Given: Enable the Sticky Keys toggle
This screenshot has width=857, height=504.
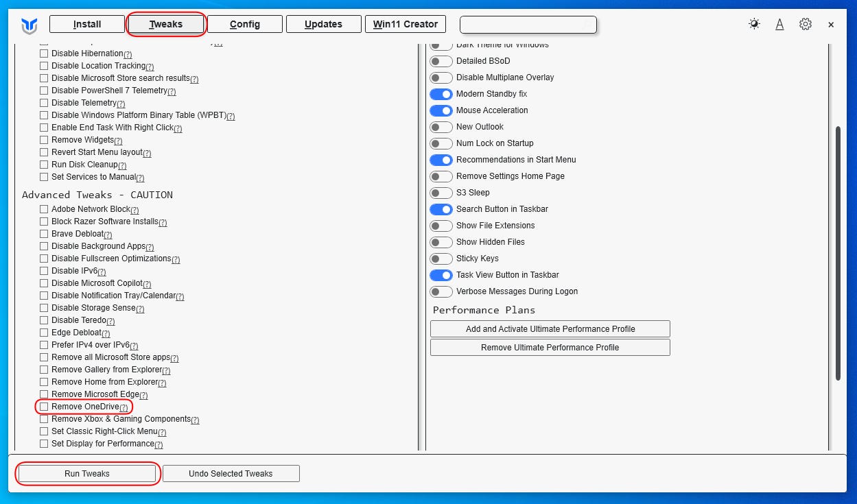Looking at the screenshot, I should (x=441, y=259).
